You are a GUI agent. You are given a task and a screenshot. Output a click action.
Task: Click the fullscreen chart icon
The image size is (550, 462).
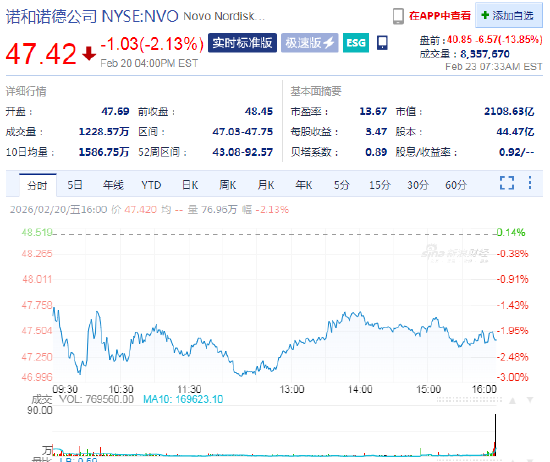pos(507,183)
